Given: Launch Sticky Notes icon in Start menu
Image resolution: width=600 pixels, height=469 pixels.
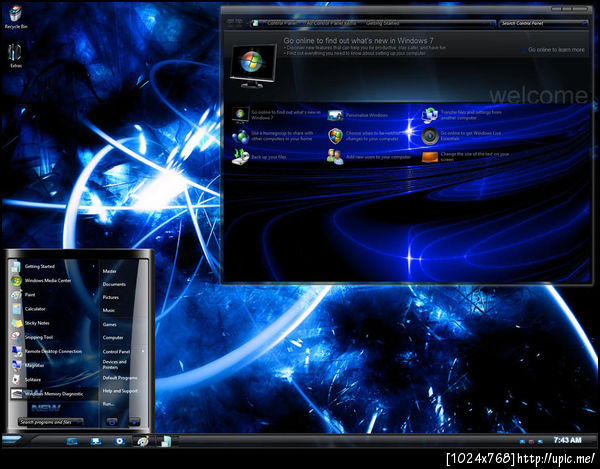Looking at the screenshot, I should [x=16, y=323].
